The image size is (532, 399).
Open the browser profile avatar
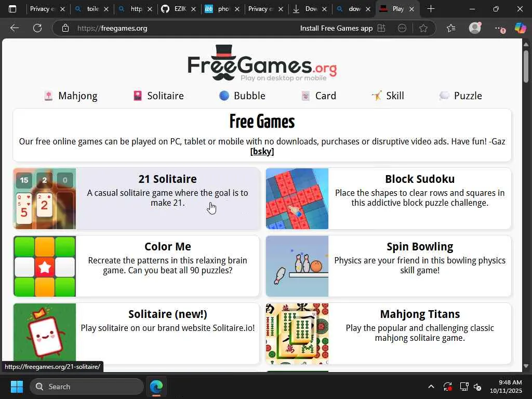point(475,28)
